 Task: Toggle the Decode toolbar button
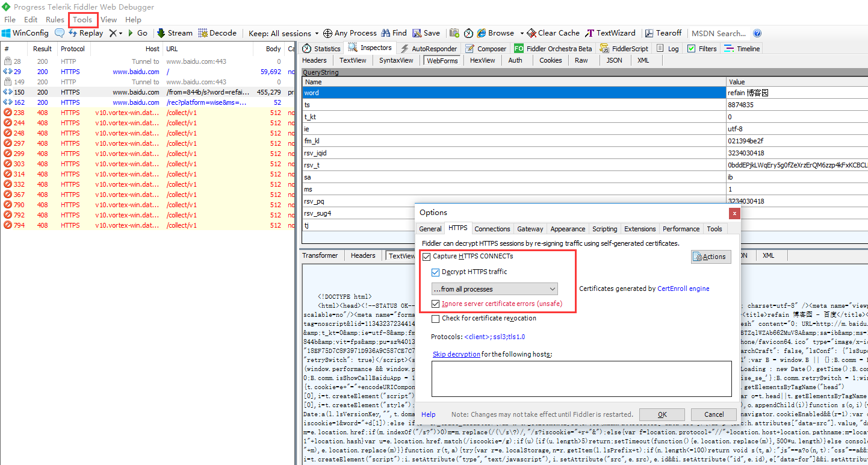click(217, 33)
